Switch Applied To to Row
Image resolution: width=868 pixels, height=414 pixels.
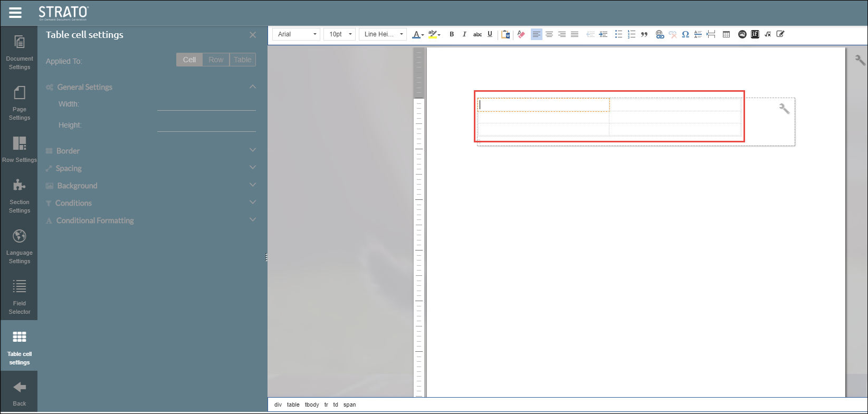coord(216,60)
